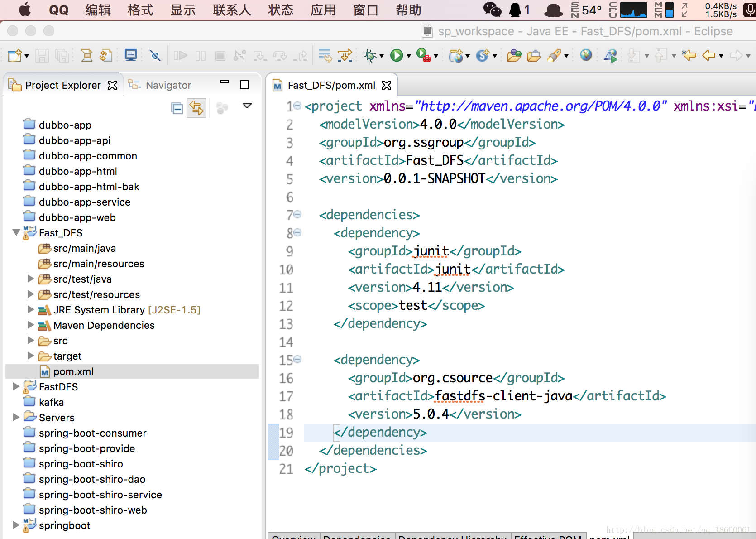Click the Use Step Filters icon
This screenshot has width=756, height=539.
click(345, 55)
